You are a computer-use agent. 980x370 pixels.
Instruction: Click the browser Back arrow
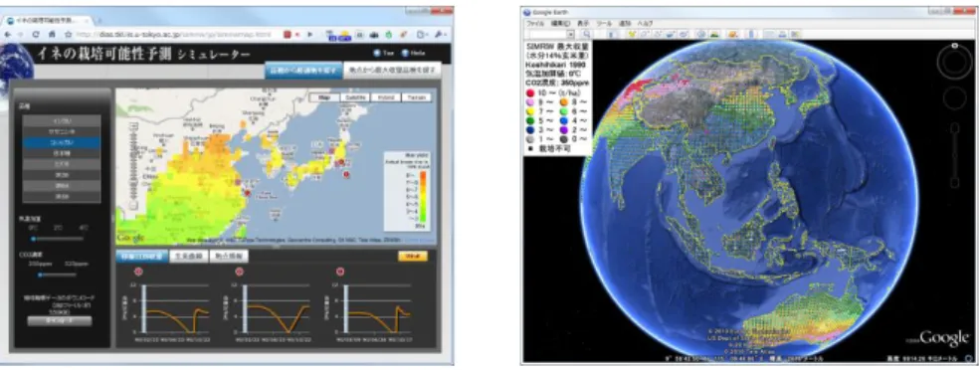click(x=8, y=35)
